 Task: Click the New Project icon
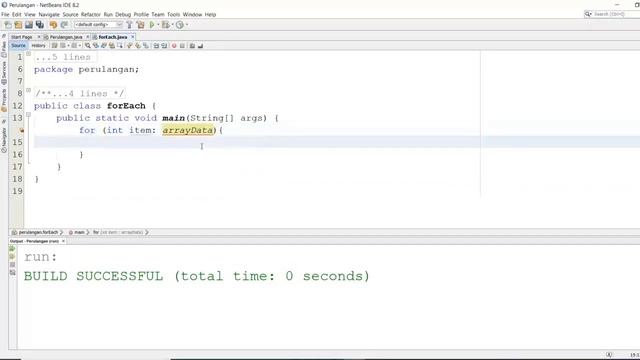coord(18,25)
